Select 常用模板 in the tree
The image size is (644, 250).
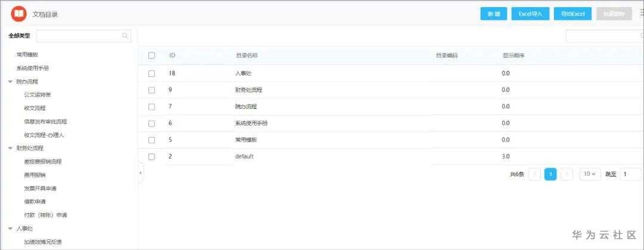click(x=27, y=55)
